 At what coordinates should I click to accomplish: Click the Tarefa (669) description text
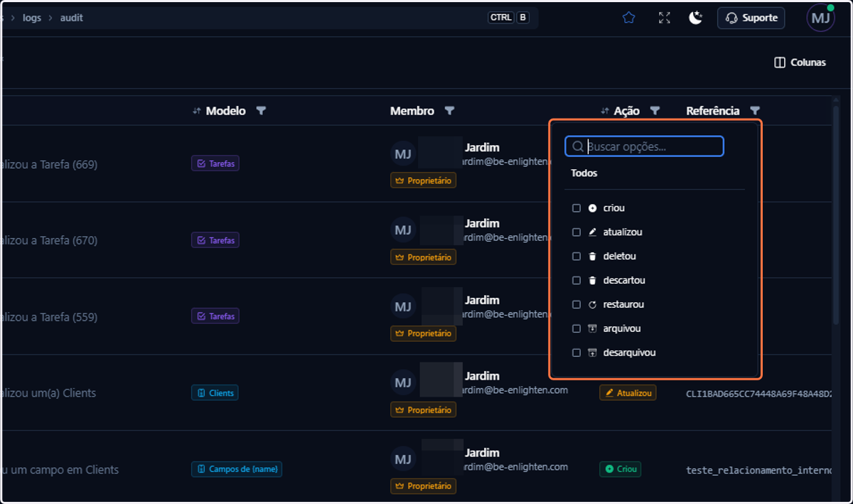[50, 164]
